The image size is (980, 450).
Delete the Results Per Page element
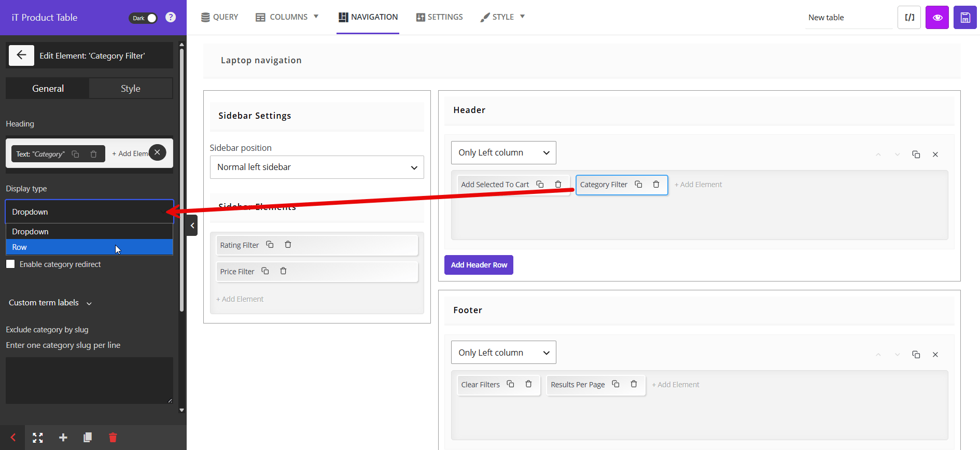tap(634, 384)
